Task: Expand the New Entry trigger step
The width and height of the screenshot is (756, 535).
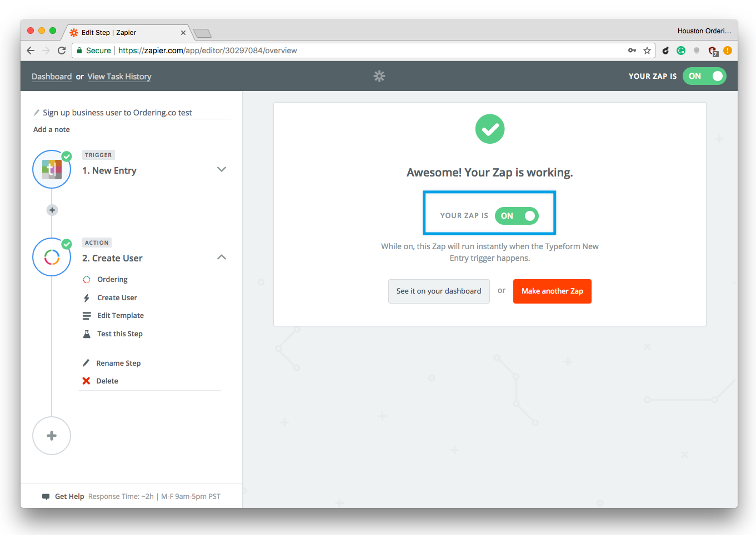Action: [222, 169]
